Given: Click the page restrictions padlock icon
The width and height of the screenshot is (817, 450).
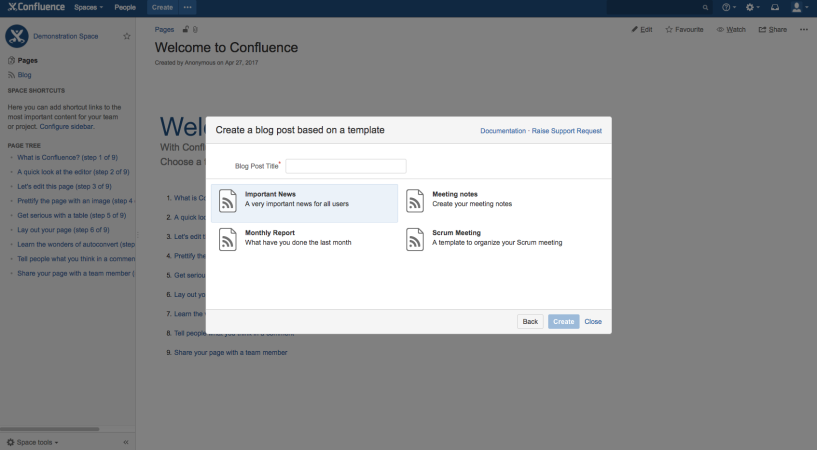Looking at the screenshot, I should [185, 30].
